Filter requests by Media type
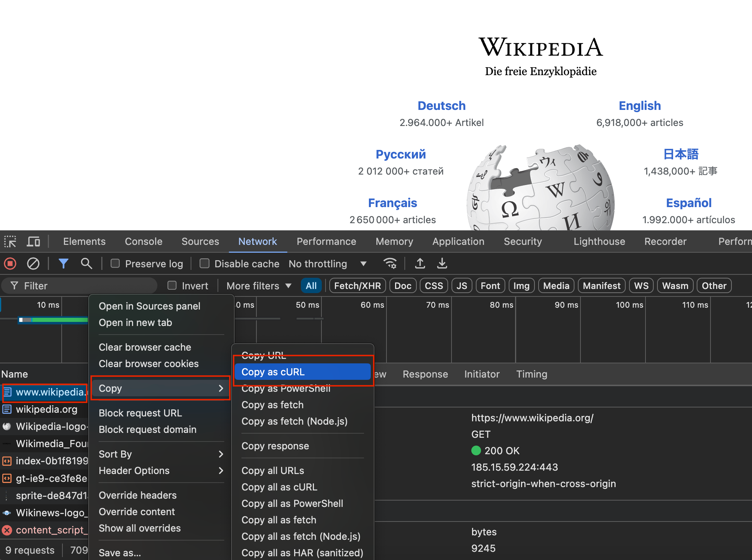Viewport: 752px width, 560px height. click(x=556, y=286)
